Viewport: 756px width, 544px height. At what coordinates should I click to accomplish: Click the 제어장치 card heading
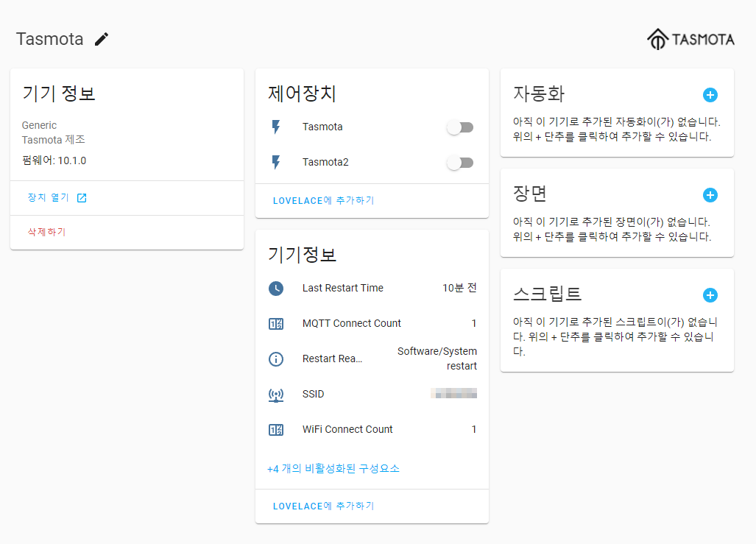tap(302, 93)
